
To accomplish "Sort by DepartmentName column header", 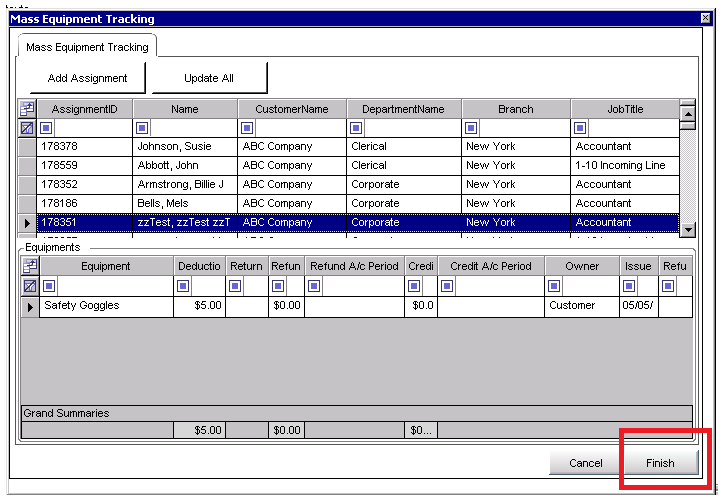I will [403, 109].
